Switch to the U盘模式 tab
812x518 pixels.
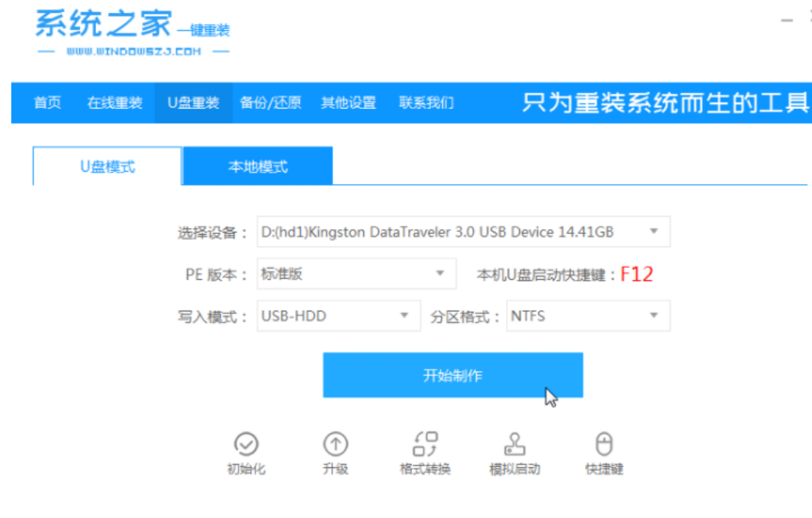pyautogui.click(x=107, y=167)
